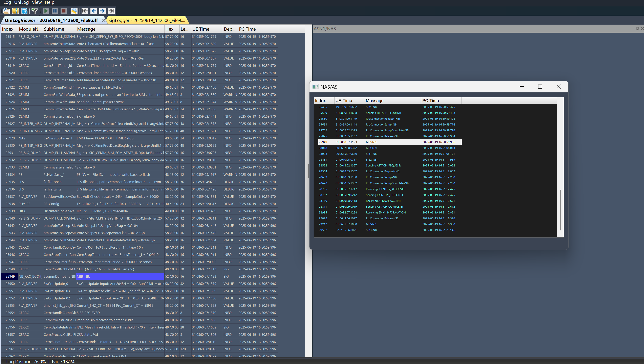Open the View menu
This screenshot has height=364, width=644.
coord(37,2)
